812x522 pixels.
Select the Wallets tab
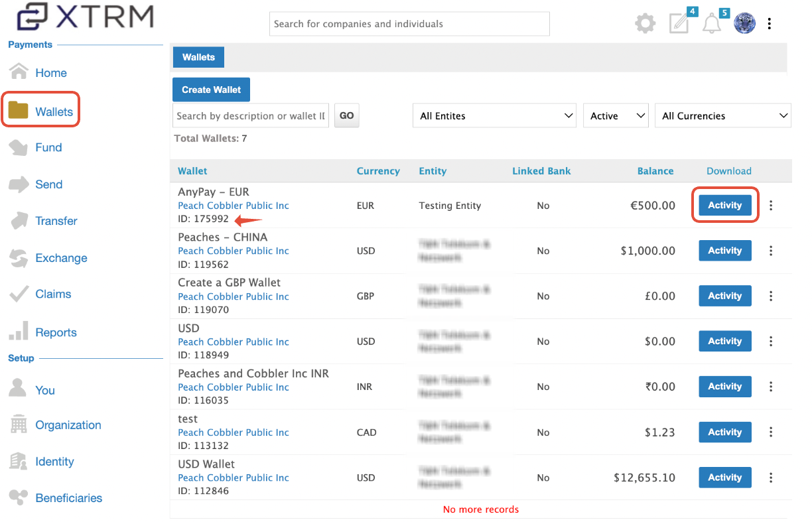(198, 57)
